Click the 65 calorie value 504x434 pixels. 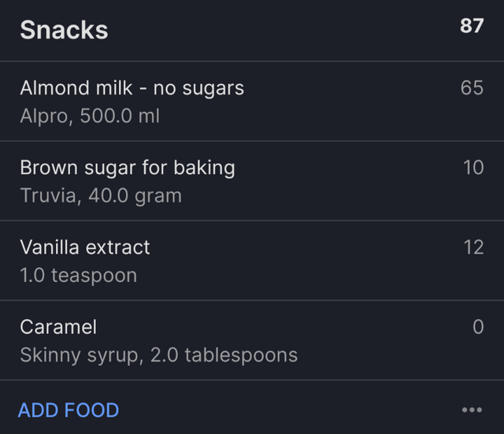pos(472,88)
